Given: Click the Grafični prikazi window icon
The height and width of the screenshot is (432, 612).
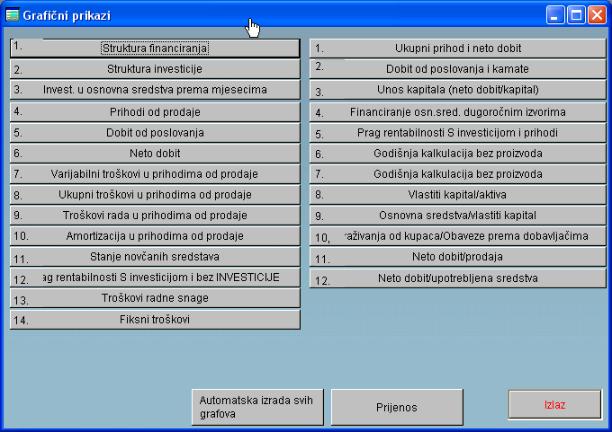Looking at the screenshot, I should point(12,15).
